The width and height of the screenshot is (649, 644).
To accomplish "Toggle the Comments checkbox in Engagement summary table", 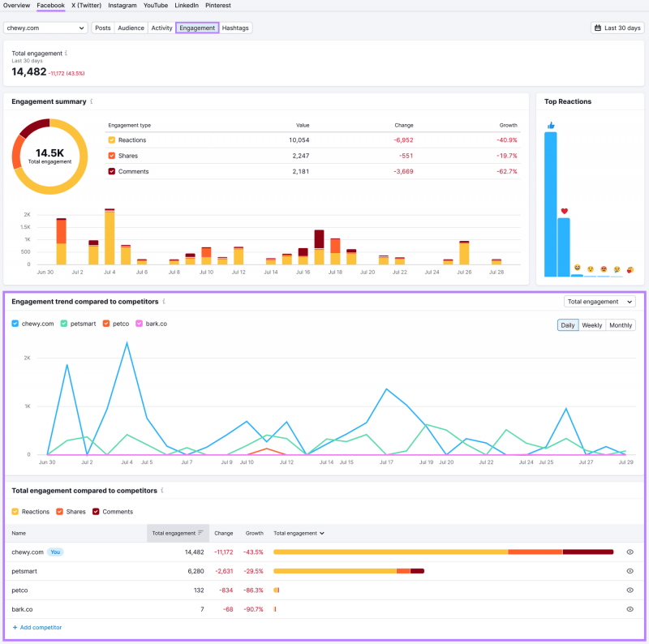I will (x=112, y=171).
